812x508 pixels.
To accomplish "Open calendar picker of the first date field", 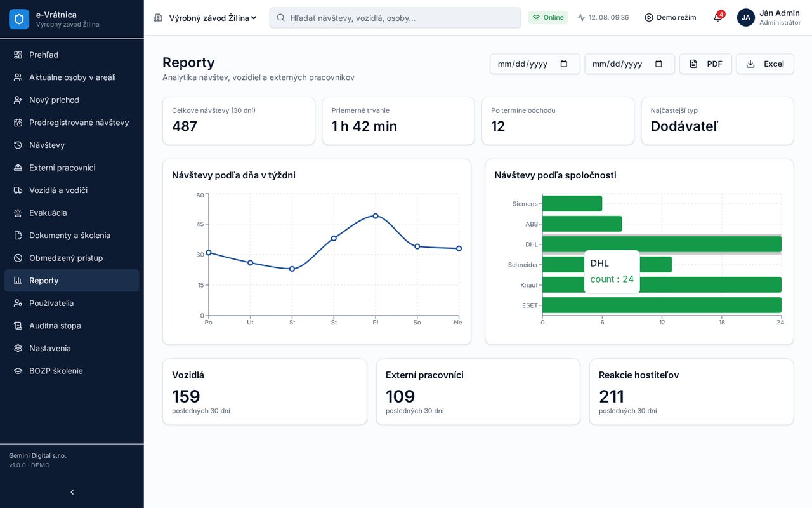I will click(563, 63).
